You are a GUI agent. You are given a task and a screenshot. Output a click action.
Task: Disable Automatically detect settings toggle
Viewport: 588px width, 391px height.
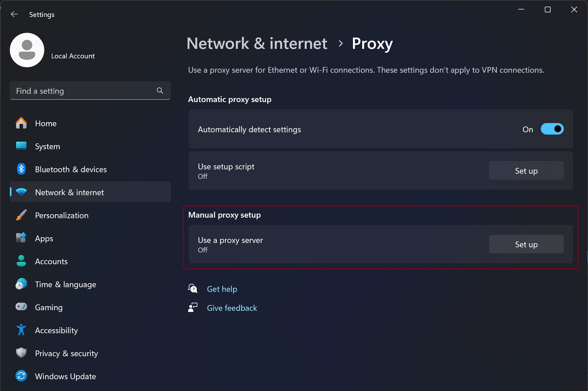[552, 129]
